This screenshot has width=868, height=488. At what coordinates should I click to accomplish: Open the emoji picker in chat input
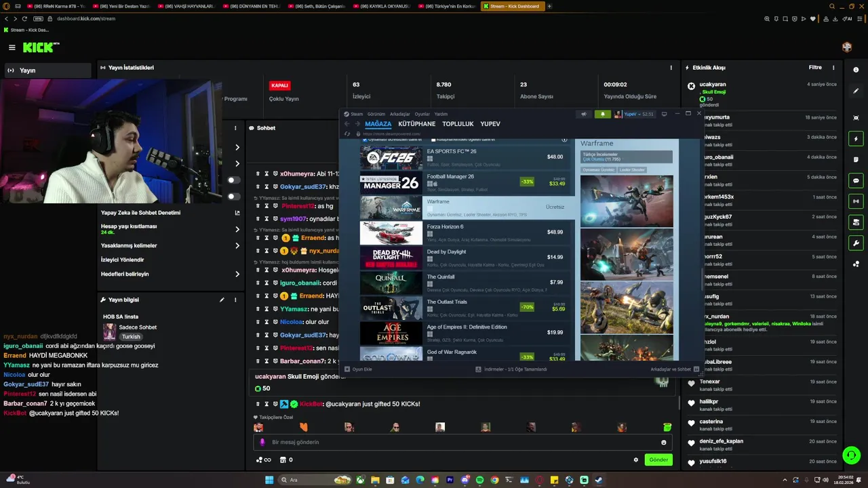pyautogui.click(x=664, y=443)
